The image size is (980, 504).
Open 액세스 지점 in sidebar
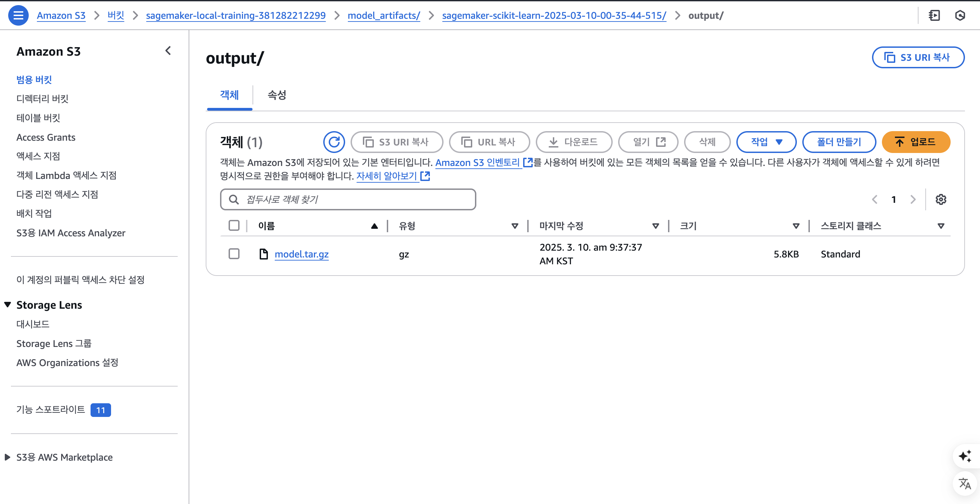click(x=38, y=156)
